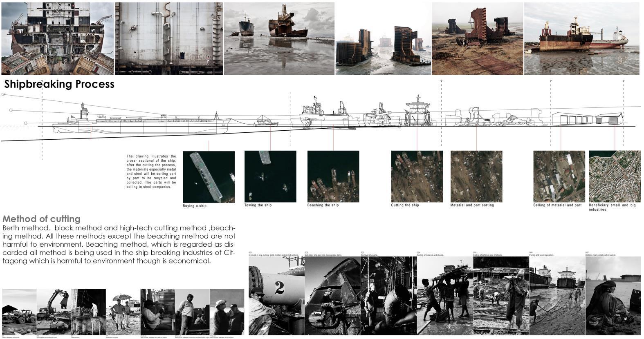Screen dimensions: 644x339
Task: Open the satellite image above "Material and part sorting"
Action: click(476, 176)
